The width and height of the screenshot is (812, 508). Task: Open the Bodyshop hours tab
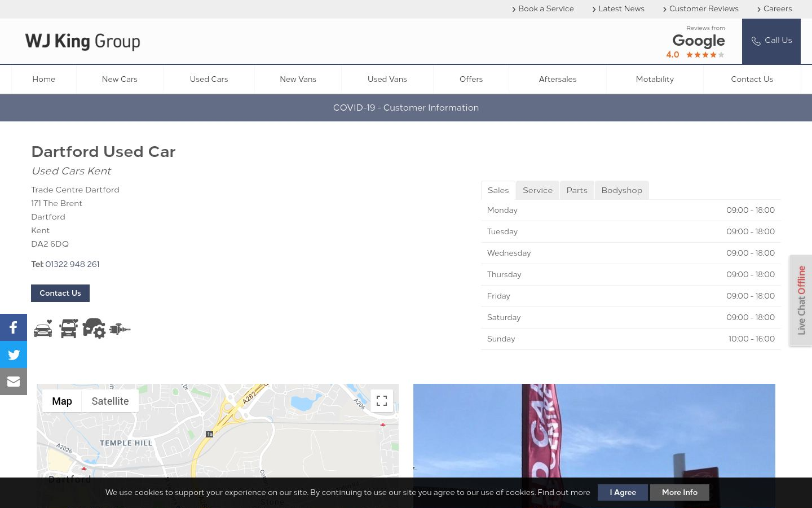[621, 190]
